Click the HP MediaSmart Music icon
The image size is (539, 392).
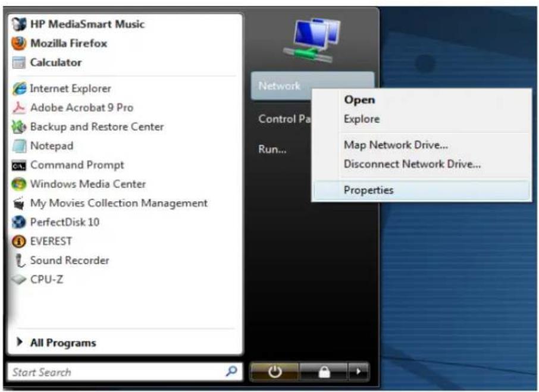coord(19,24)
